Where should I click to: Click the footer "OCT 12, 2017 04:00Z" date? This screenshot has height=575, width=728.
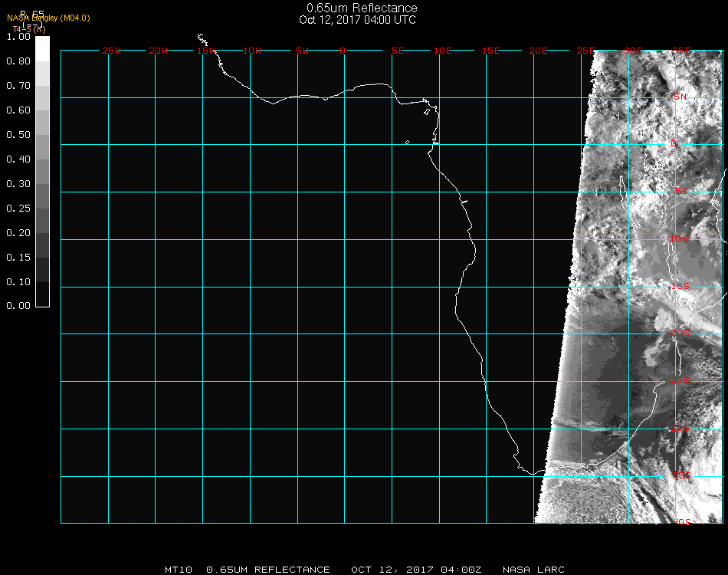pyautogui.click(x=416, y=570)
